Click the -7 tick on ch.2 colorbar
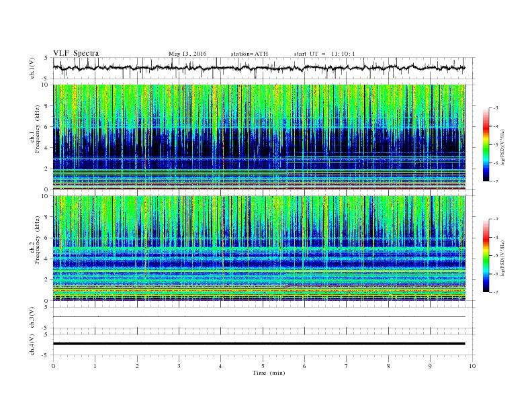532x411 pixels. click(x=496, y=292)
